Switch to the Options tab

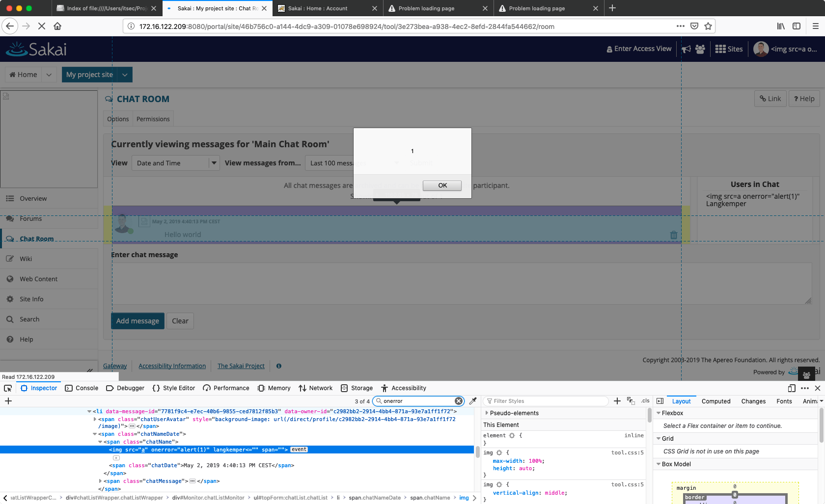coord(118,119)
